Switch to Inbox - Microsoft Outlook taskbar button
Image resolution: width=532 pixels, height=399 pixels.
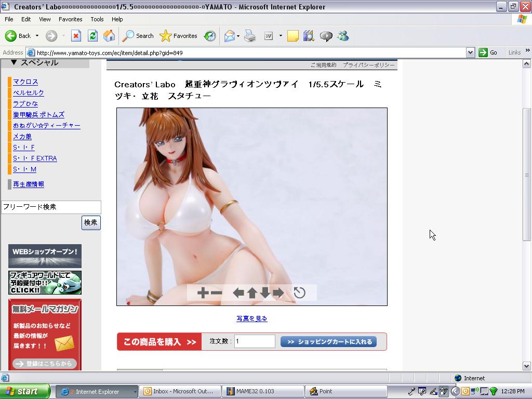180,392
